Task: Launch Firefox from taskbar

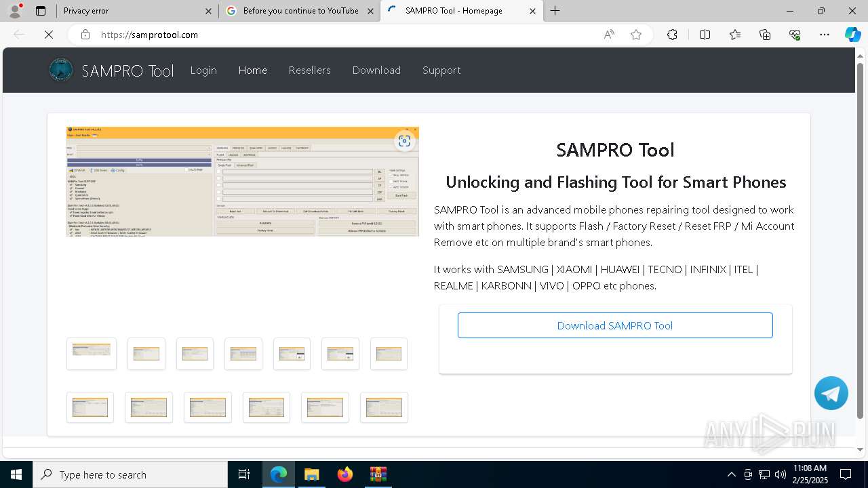Action: [x=344, y=474]
